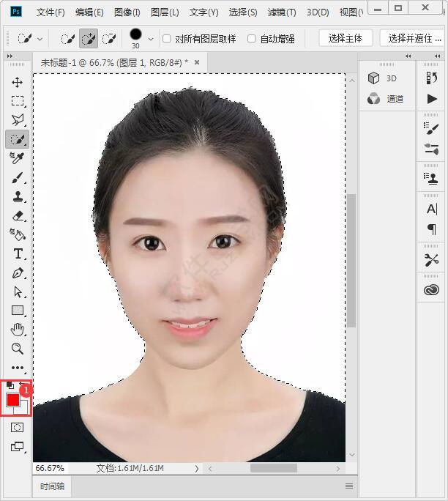Select the Move tool
The height and width of the screenshot is (501, 448).
tap(18, 82)
